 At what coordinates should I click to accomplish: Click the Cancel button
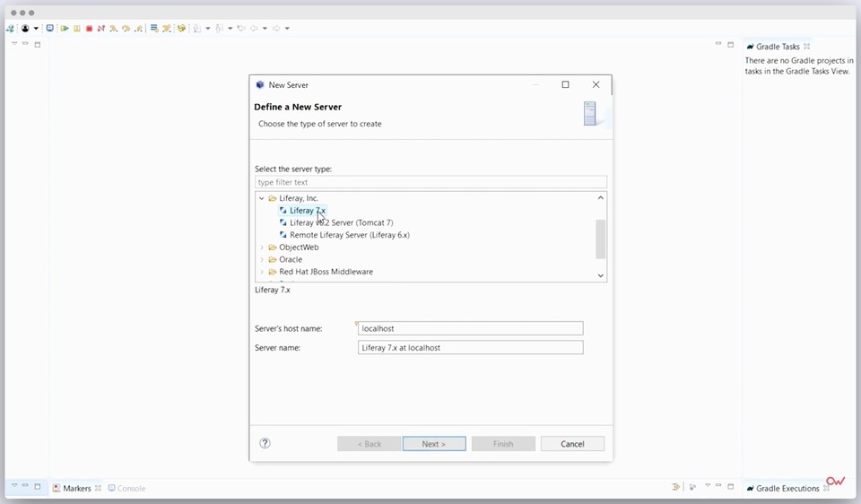pos(572,444)
